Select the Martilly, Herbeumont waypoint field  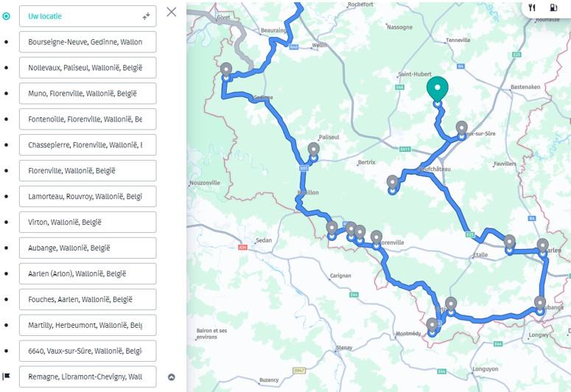(88, 326)
